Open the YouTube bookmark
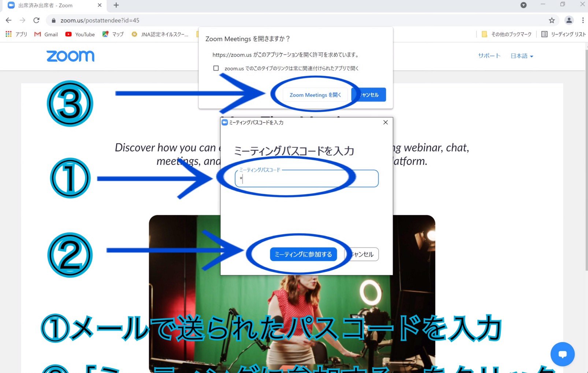 [x=80, y=34]
